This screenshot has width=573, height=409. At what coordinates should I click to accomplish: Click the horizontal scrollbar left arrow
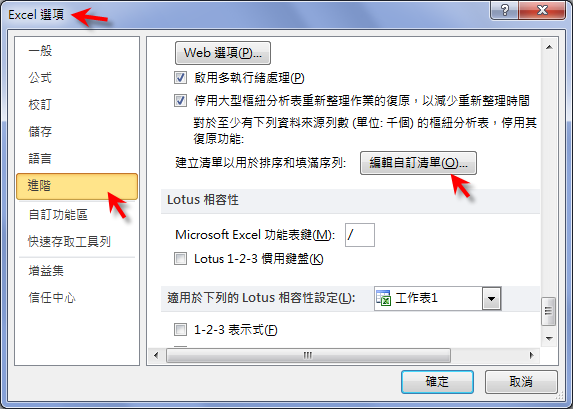[156, 355]
